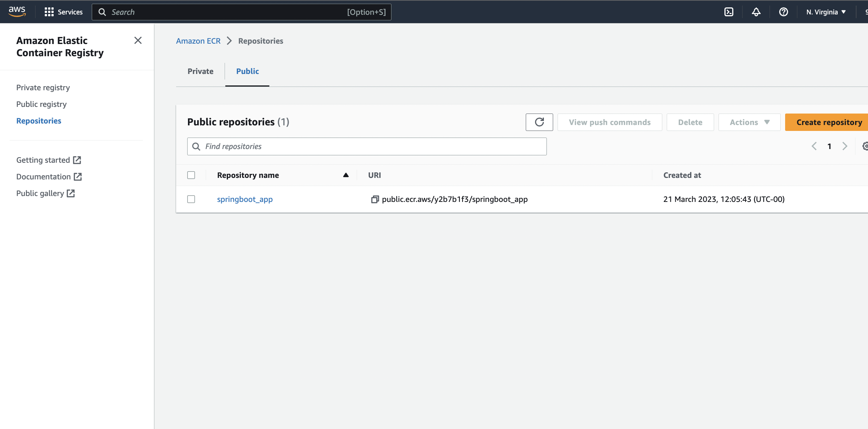This screenshot has width=868, height=429.
Task: Go to previous page of repositories
Action: click(x=814, y=146)
